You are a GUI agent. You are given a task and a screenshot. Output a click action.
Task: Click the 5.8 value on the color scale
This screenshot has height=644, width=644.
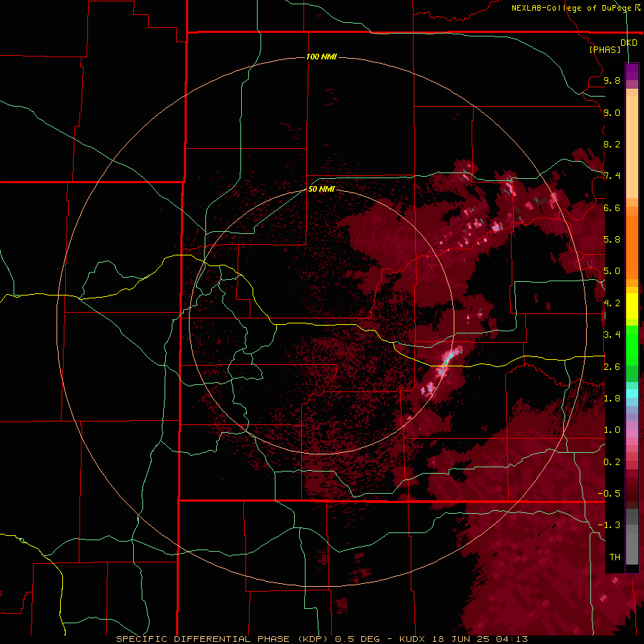pyautogui.click(x=612, y=240)
